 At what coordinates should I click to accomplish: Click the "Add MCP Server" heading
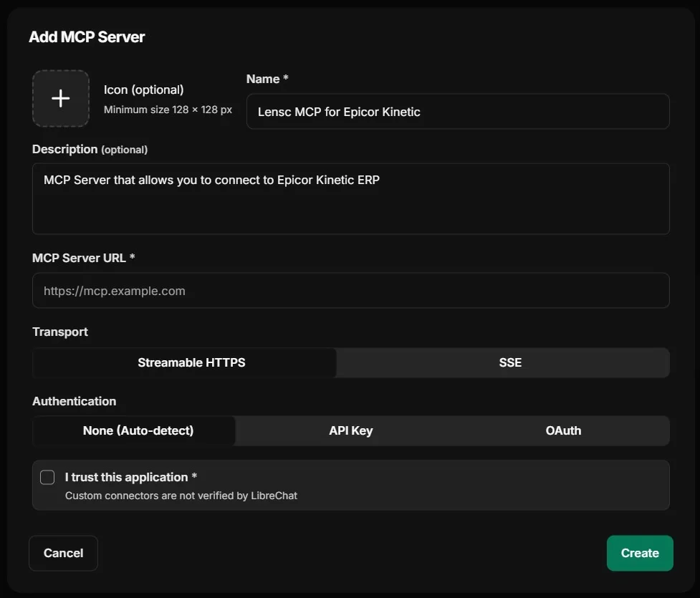(x=87, y=37)
